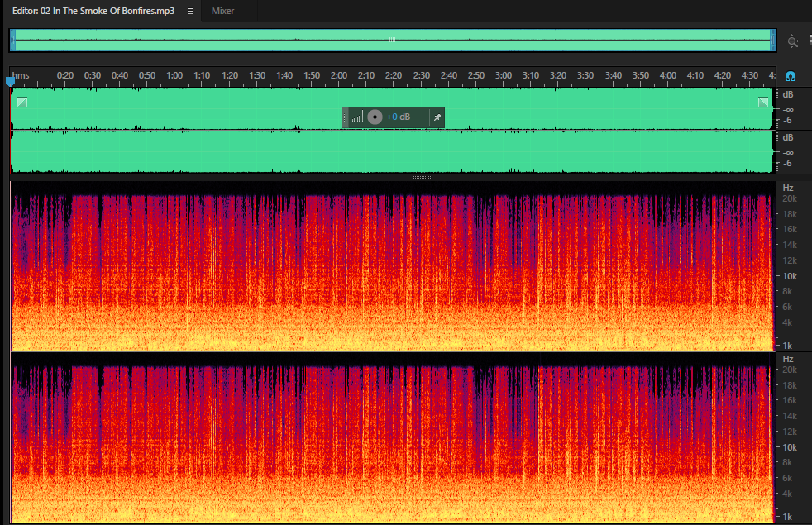812x525 pixels.
Task: Click the spectral display divider handle
Action: (423, 177)
